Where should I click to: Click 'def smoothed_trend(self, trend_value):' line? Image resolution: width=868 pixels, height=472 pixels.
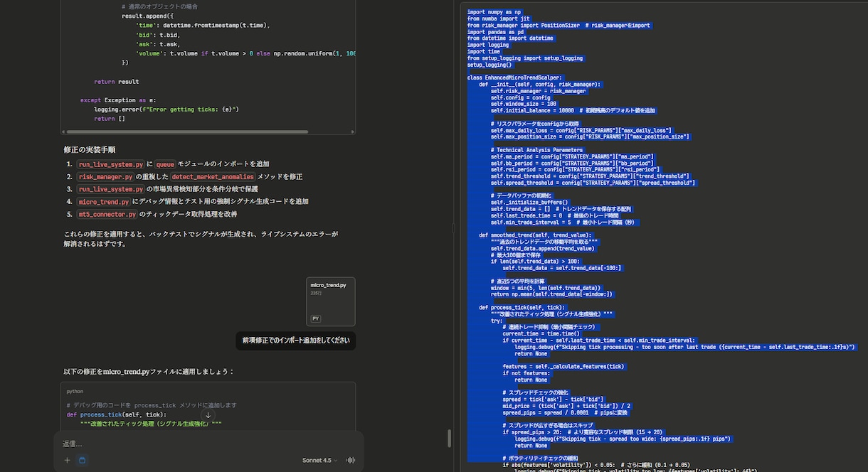click(535, 234)
